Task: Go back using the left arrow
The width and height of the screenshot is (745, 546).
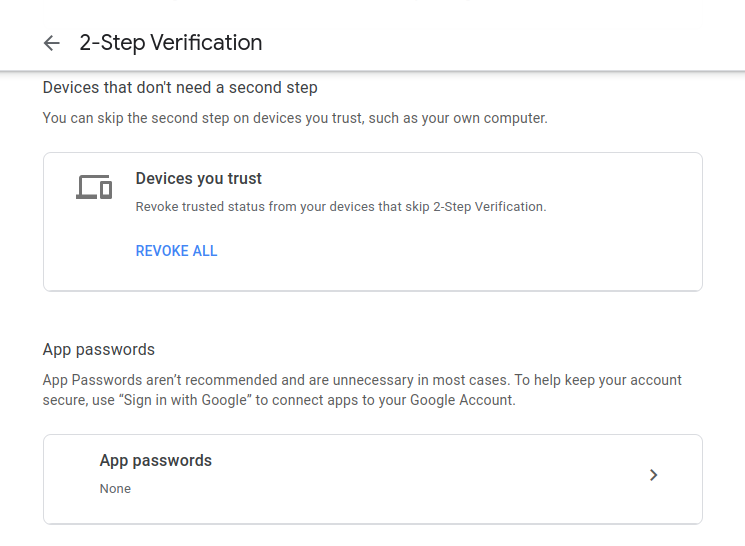Action: coord(52,43)
